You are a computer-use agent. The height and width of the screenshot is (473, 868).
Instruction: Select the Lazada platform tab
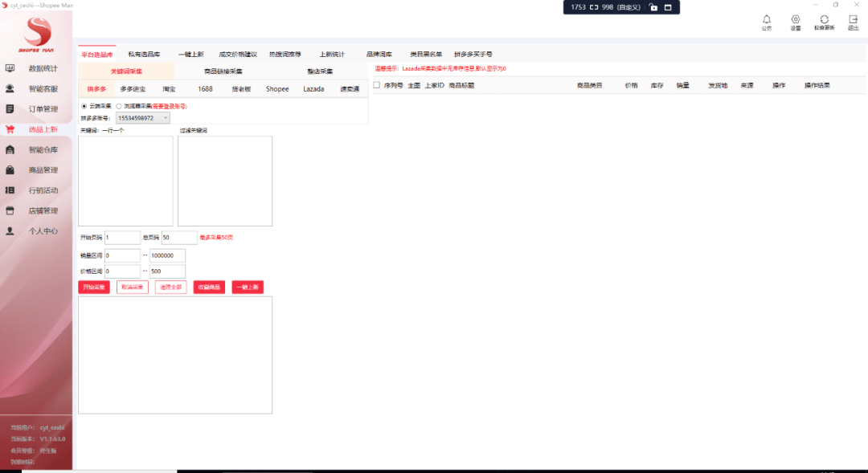[313, 89]
